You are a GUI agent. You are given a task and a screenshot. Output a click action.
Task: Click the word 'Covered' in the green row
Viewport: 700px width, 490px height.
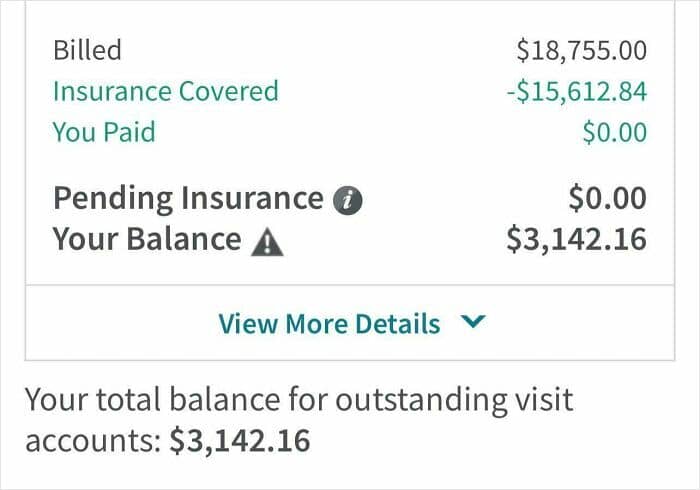tap(229, 91)
